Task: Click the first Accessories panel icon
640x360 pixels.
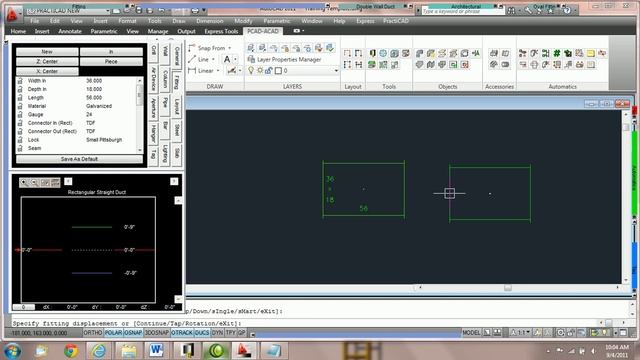Action: coord(493,53)
